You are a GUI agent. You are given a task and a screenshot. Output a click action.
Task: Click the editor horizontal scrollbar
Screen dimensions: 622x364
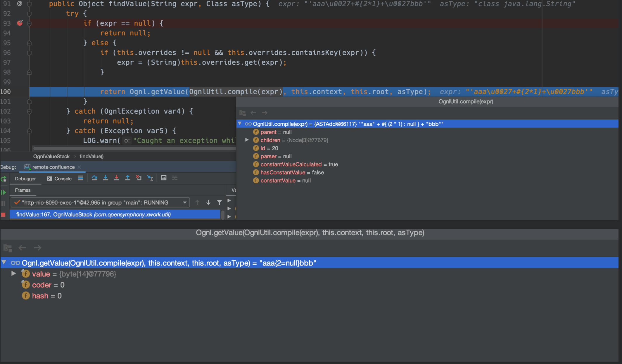[x=134, y=148]
